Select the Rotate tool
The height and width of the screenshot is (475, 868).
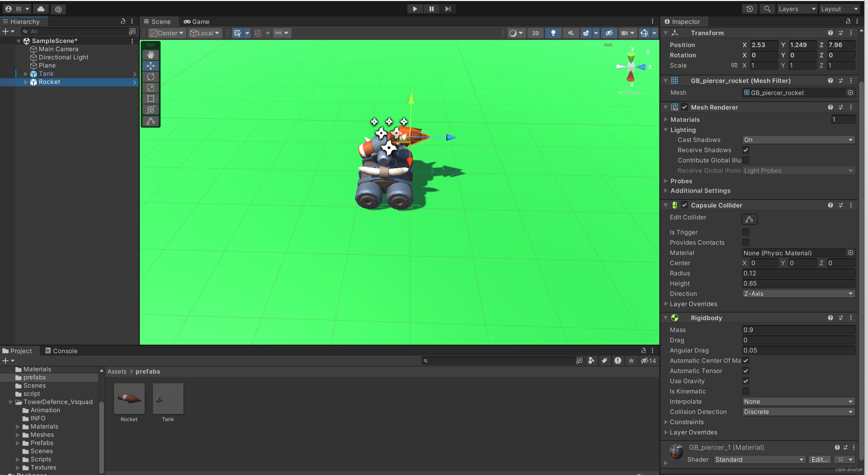(x=150, y=77)
